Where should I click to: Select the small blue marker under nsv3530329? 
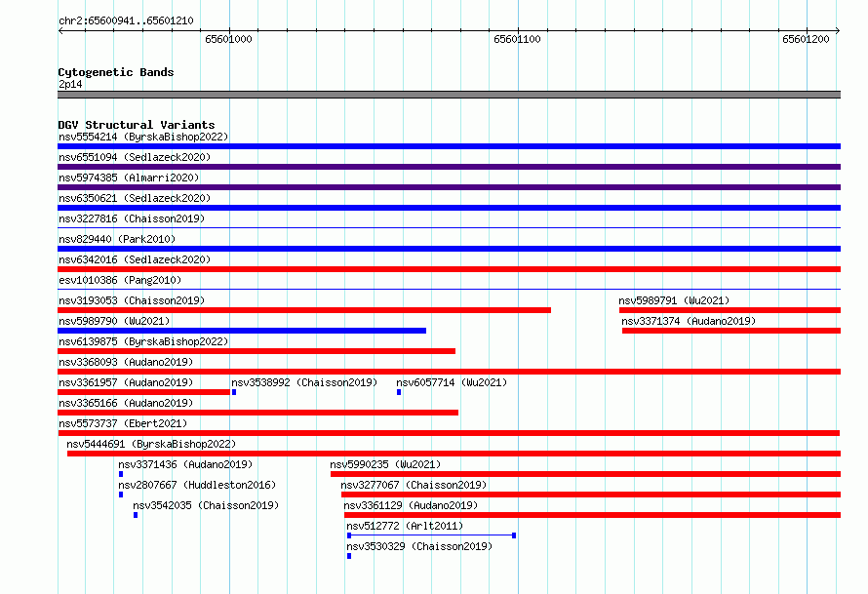coord(349,556)
